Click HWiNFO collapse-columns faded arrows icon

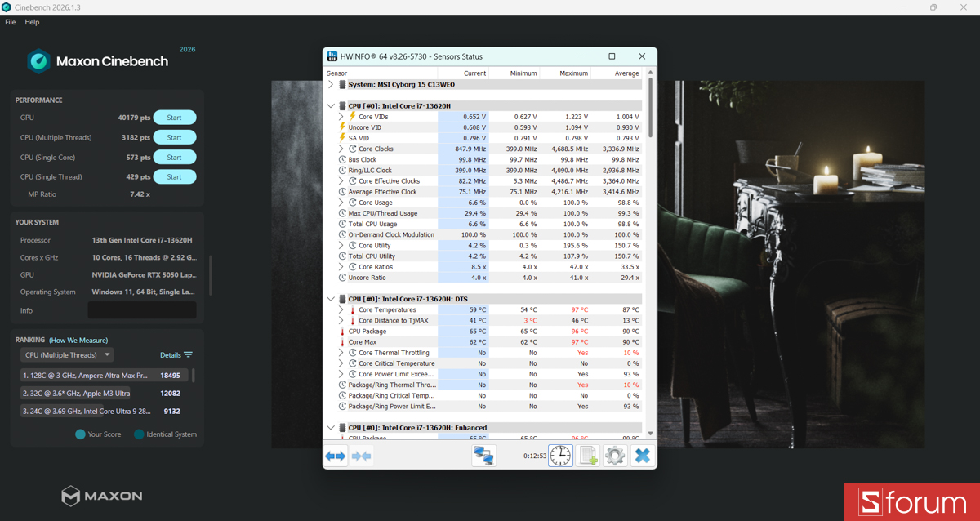(x=362, y=456)
